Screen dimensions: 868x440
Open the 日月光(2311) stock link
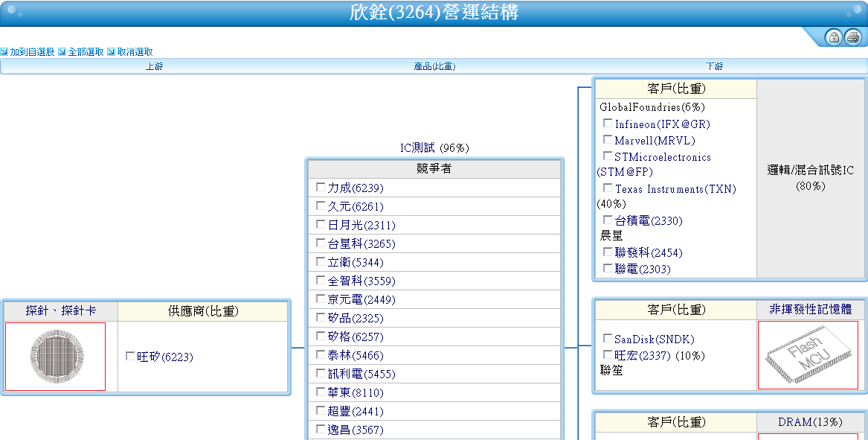(361, 225)
